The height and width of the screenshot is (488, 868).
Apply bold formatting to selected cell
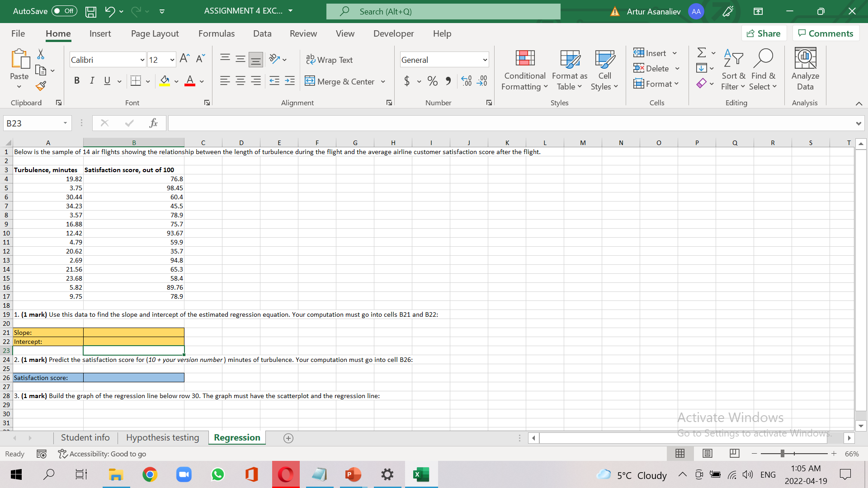coord(76,80)
